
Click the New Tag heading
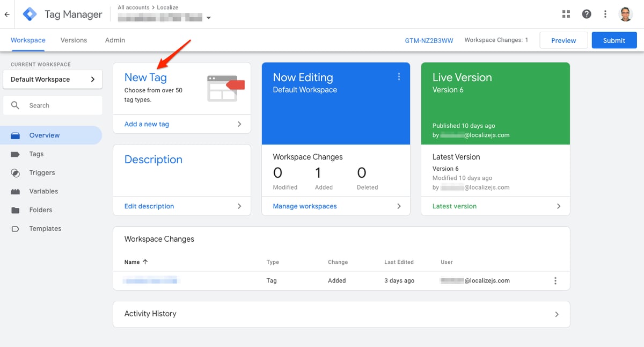tap(145, 77)
